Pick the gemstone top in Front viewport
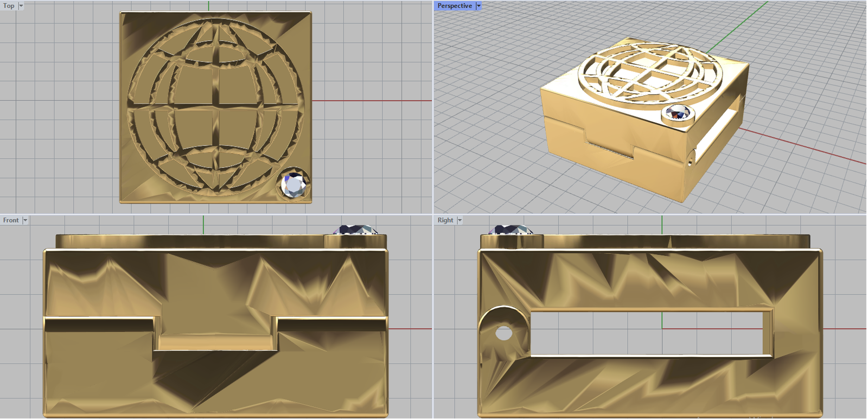Image resolution: width=868 pixels, height=419 pixels. 355,230
